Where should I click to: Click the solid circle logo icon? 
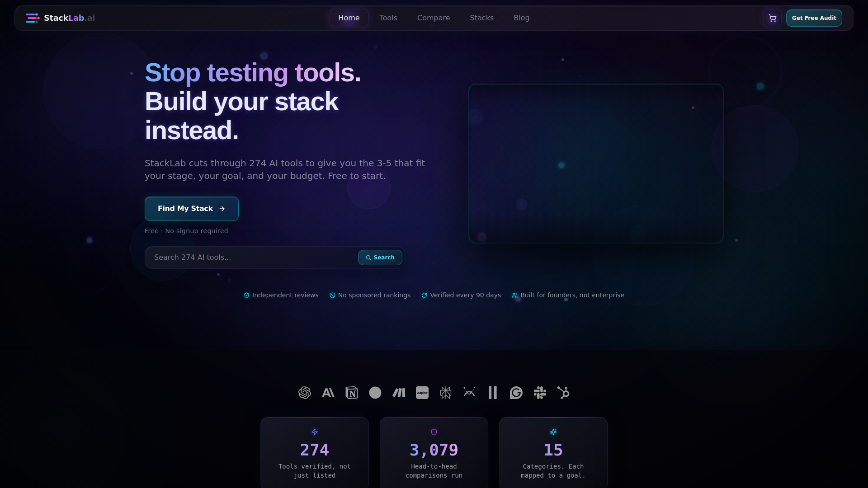375,393
